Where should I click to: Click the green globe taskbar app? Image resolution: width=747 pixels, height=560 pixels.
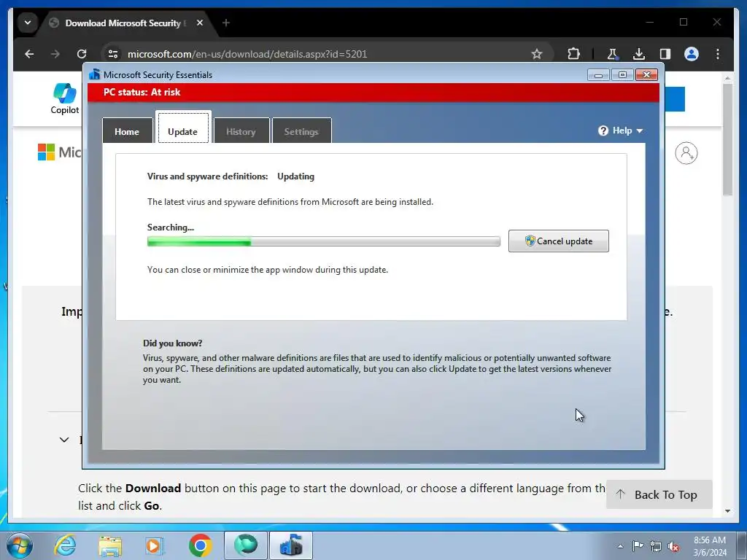[246, 545]
